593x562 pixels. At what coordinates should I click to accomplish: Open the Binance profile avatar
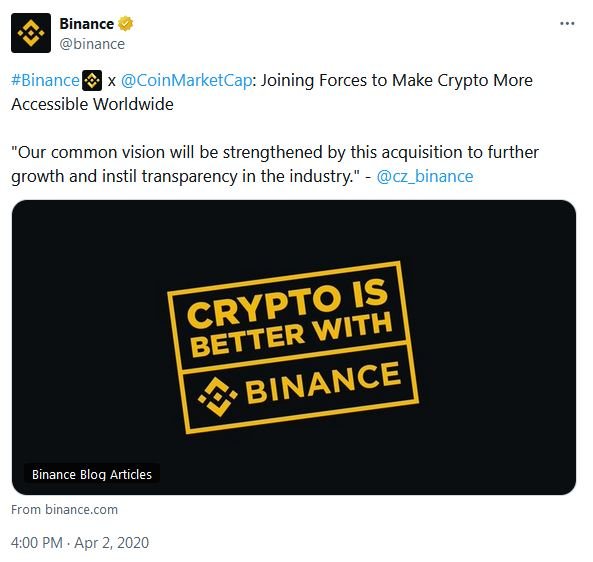coord(31,33)
